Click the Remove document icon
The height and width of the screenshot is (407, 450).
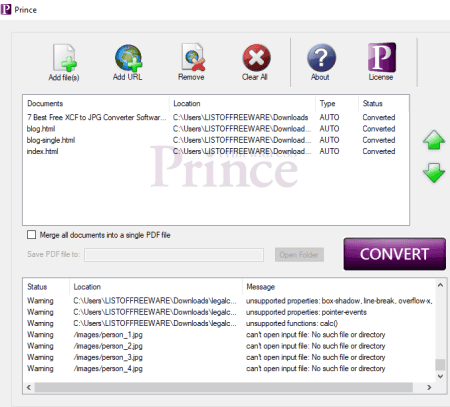pyautogui.click(x=193, y=57)
